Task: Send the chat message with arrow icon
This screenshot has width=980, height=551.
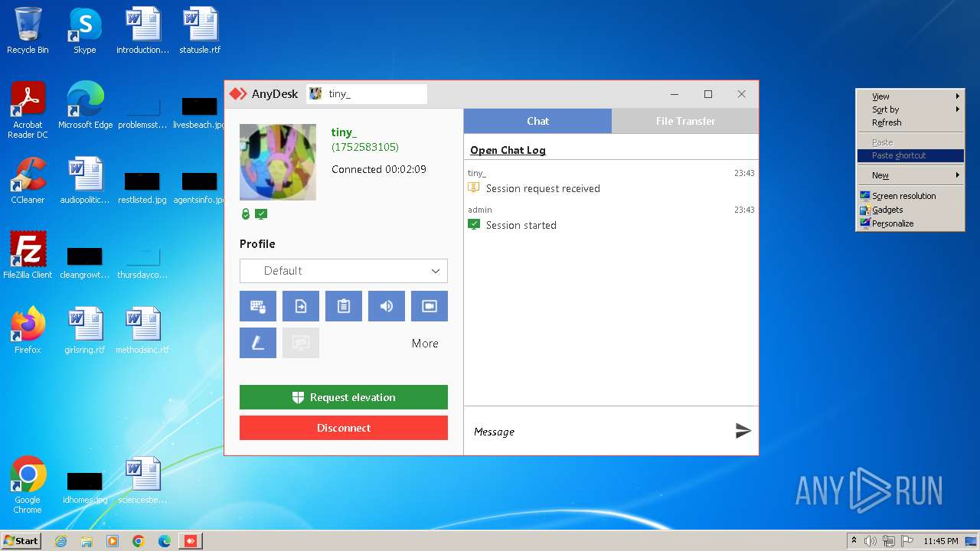Action: click(x=743, y=431)
